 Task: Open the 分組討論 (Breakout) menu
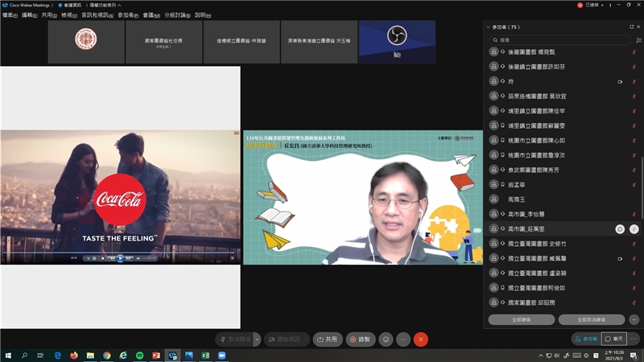[177, 15]
